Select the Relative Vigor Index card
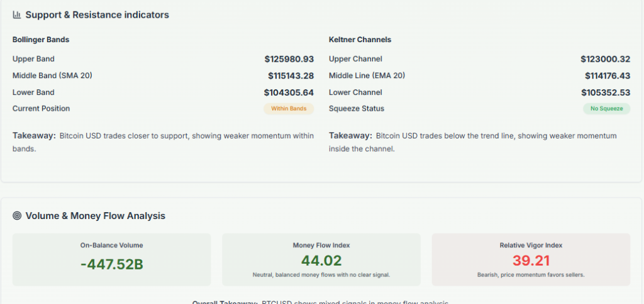 pyautogui.click(x=531, y=259)
